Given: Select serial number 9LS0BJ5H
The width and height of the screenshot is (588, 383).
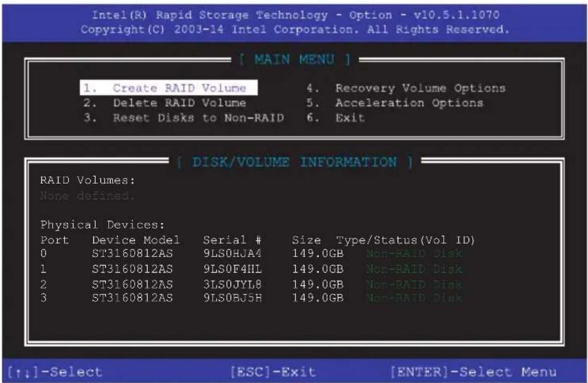Looking at the screenshot, I should click(x=232, y=298).
